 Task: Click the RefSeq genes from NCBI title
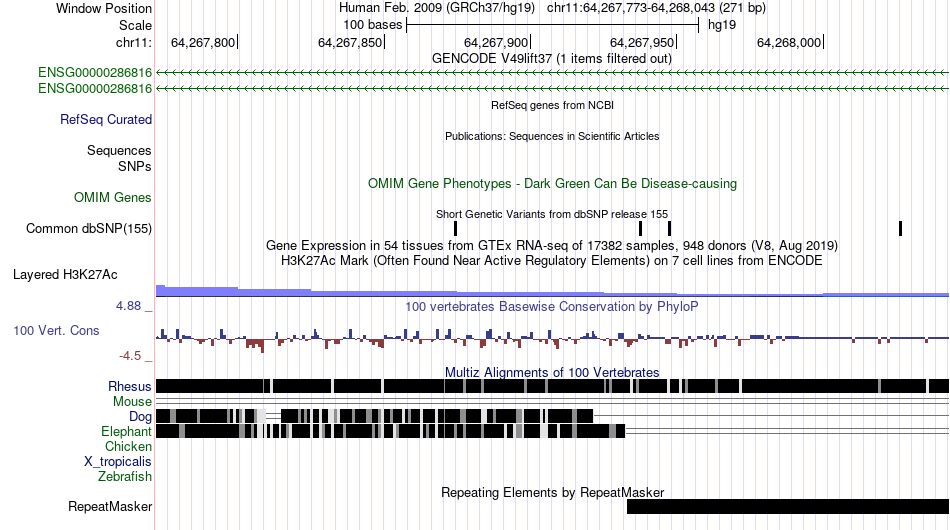pyautogui.click(x=552, y=105)
